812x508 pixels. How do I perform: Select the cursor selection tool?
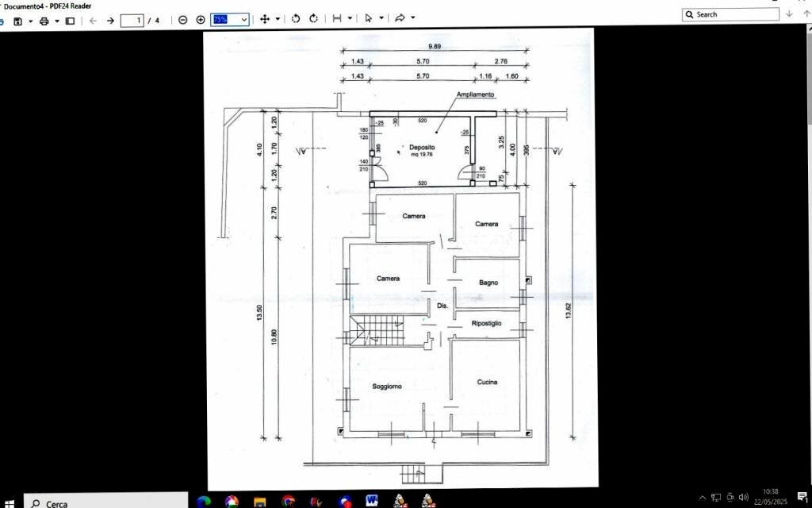(369, 19)
